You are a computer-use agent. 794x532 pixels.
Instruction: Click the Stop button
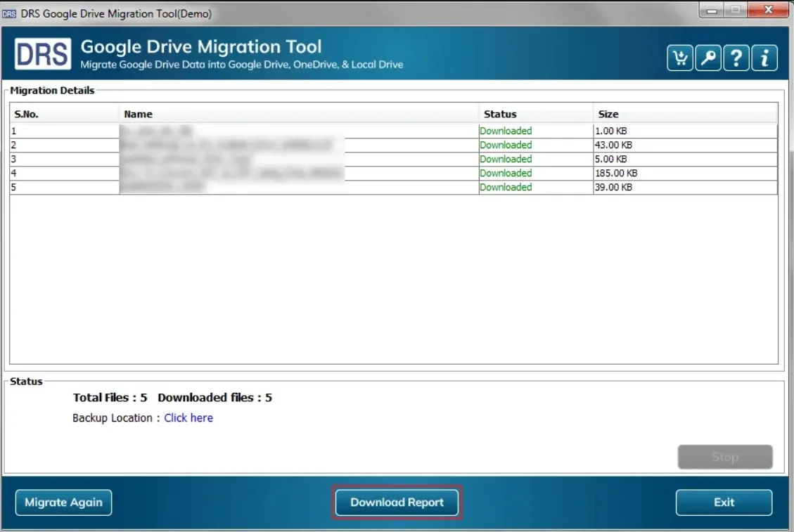[724, 457]
